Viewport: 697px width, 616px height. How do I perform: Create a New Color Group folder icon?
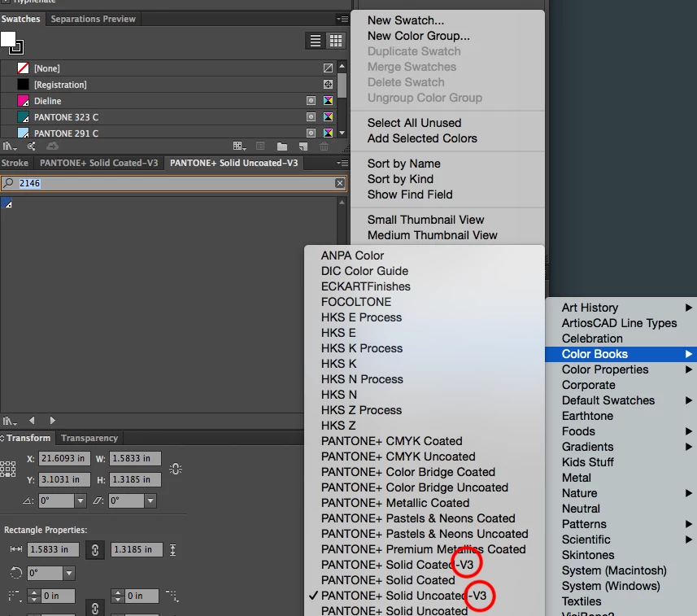282,146
